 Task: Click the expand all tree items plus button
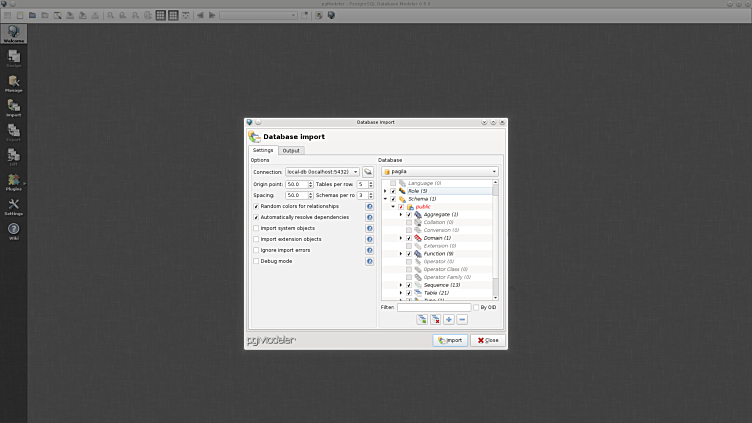click(449, 319)
